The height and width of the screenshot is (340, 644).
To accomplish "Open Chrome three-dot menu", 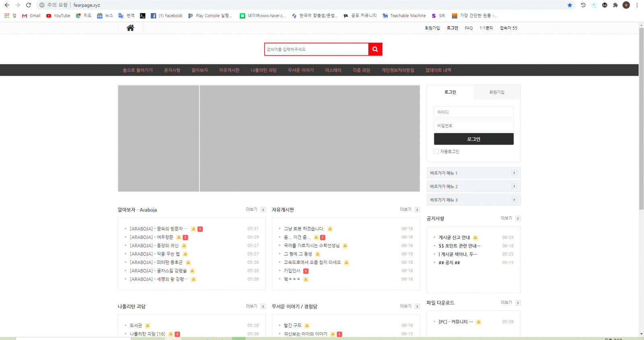I will (x=637, y=5).
